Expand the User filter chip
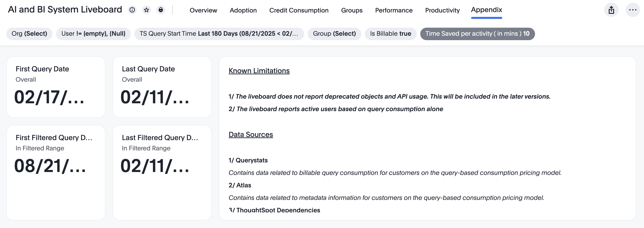Viewport: 644px width, 228px height. tap(93, 34)
